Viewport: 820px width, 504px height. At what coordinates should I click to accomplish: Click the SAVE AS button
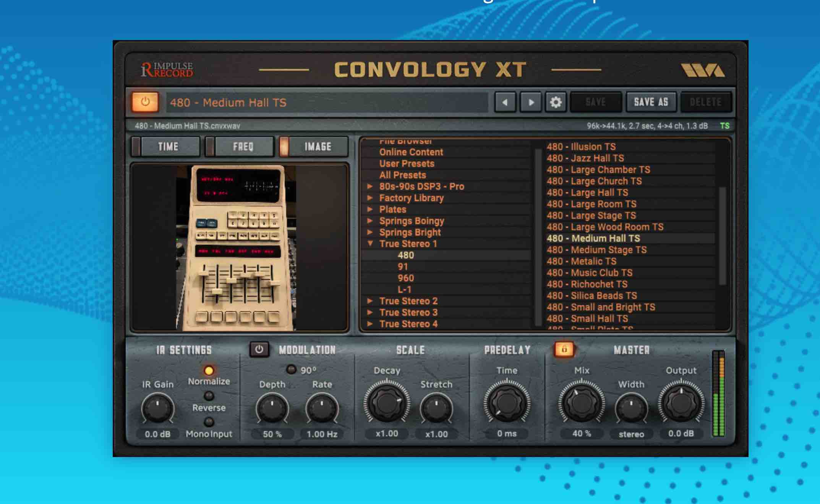coord(651,102)
